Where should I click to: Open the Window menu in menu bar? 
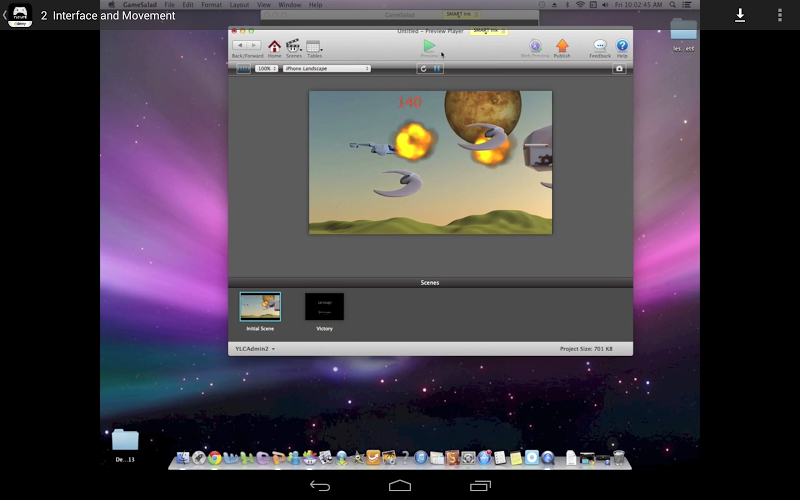(289, 5)
